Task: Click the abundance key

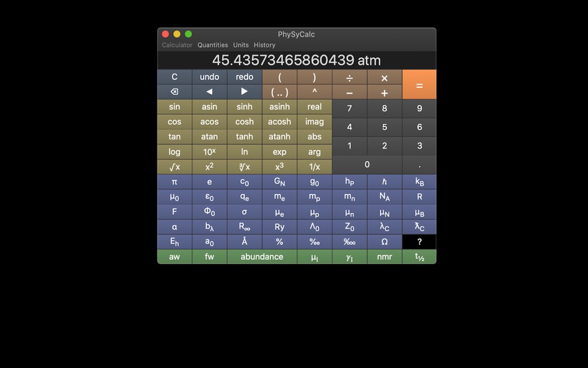Action: (x=262, y=257)
